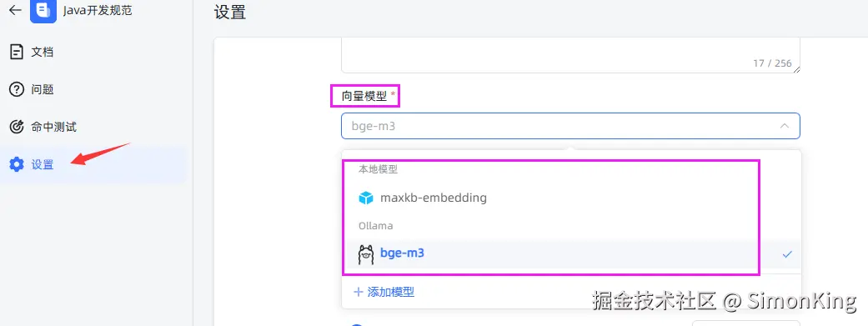Click the Ollama llama icon
The height and width of the screenshot is (326, 868).
366,254
